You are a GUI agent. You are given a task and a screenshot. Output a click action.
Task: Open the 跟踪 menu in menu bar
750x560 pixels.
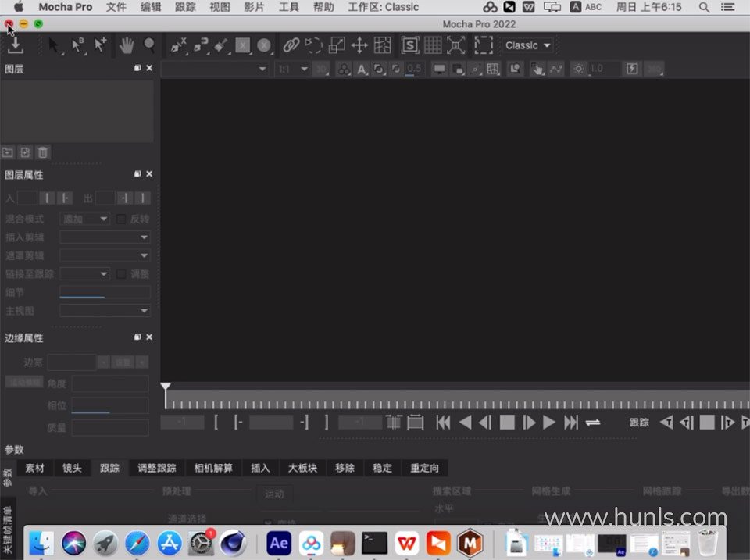tap(185, 7)
